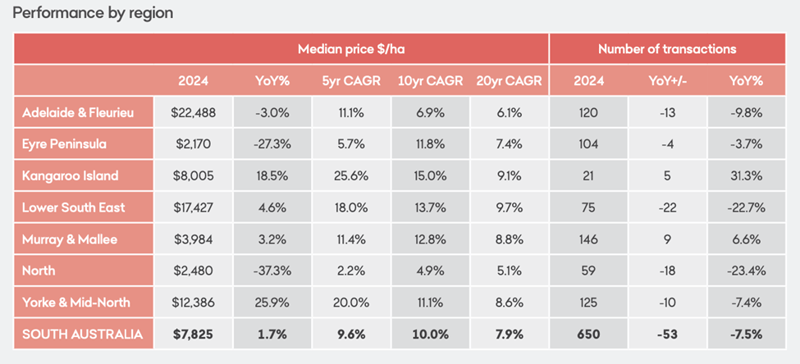Click the YoY% column under Median price
This screenshot has width=800, height=364.
[x=273, y=81]
